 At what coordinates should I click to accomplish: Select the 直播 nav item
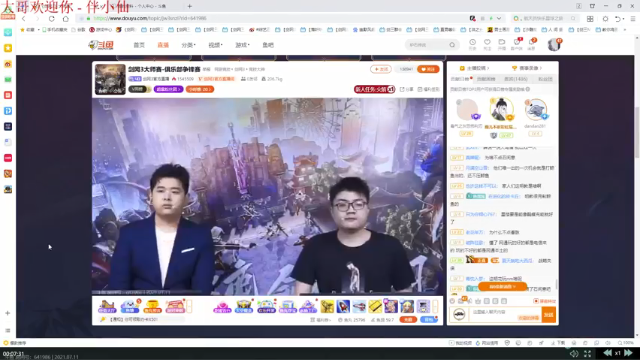click(163, 45)
